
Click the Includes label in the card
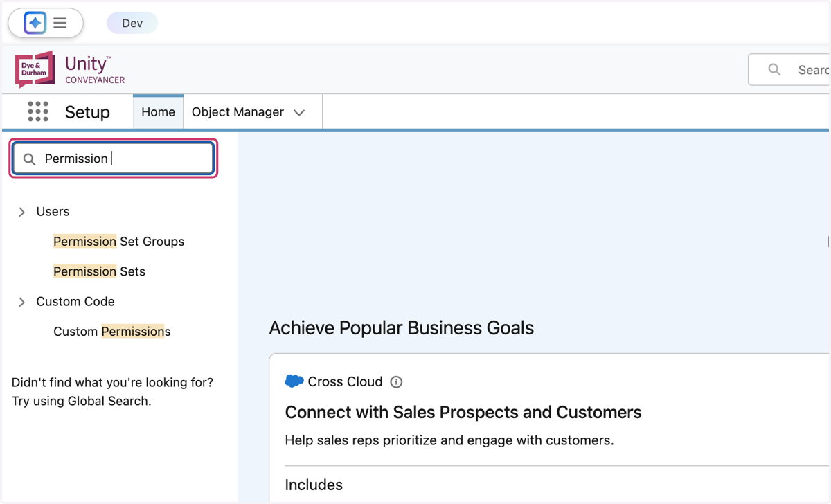(314, 485)
